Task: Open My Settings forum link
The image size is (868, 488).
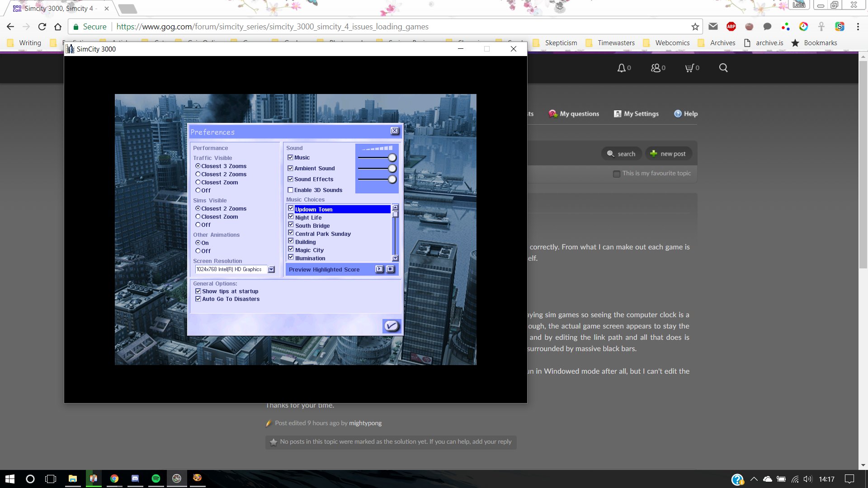Action: [636, 114]
